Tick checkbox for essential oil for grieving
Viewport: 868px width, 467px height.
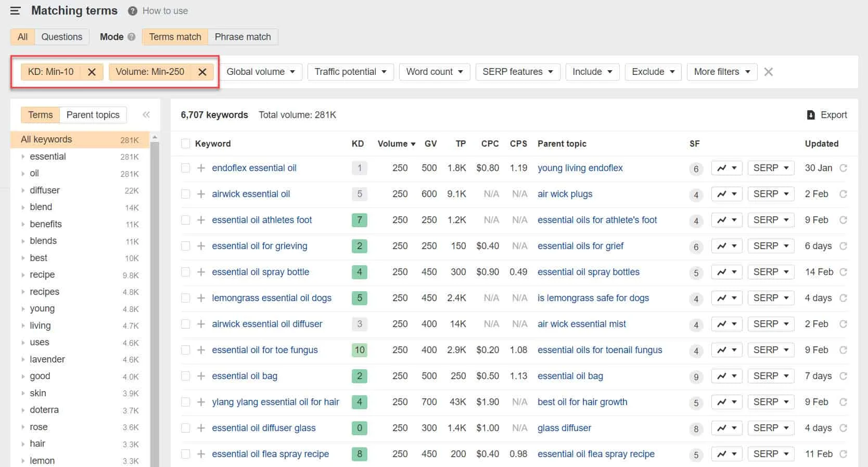185,246
